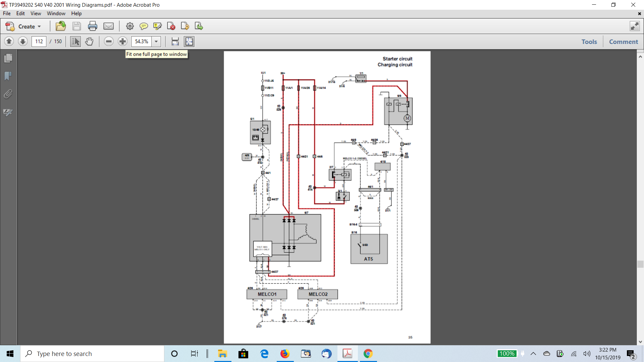Image resolution: width=644 pixels, height=362 pixels.
Task: Toggle Fit one full page view
Action: coord(189,41)
